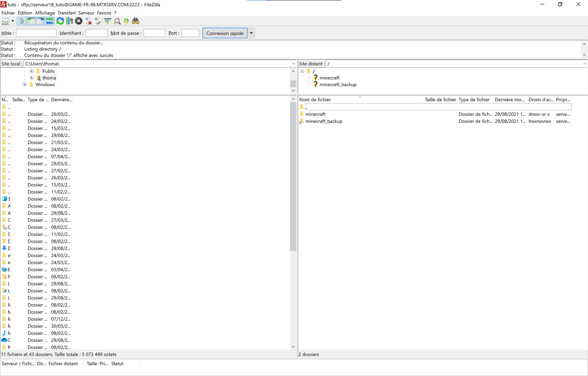Sort remote list by Dernière modification column
Screen dimensions: 588x376
pos(509,100)
